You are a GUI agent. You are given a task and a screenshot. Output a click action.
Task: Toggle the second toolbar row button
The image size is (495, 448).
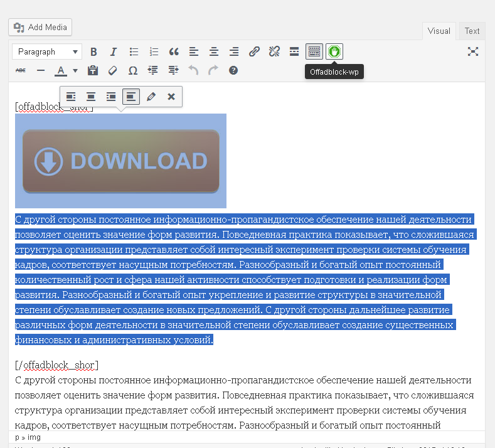click(x=314, y=51)
